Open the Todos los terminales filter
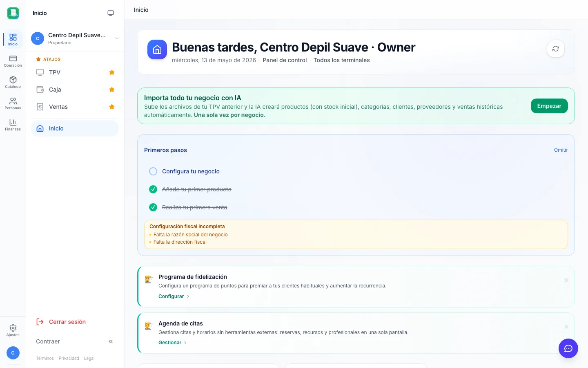Viewport: 588px width, 368px height. click(x=341, y=60)
